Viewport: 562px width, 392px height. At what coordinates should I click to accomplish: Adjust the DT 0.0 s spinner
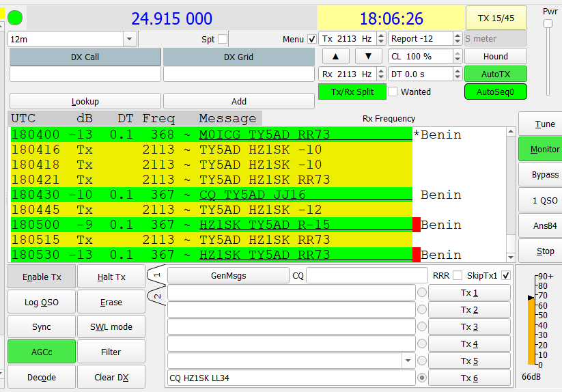point(458,74)
